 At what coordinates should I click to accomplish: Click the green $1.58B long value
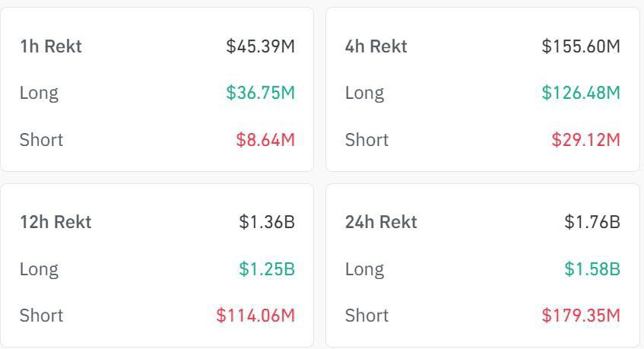(592, 269)
